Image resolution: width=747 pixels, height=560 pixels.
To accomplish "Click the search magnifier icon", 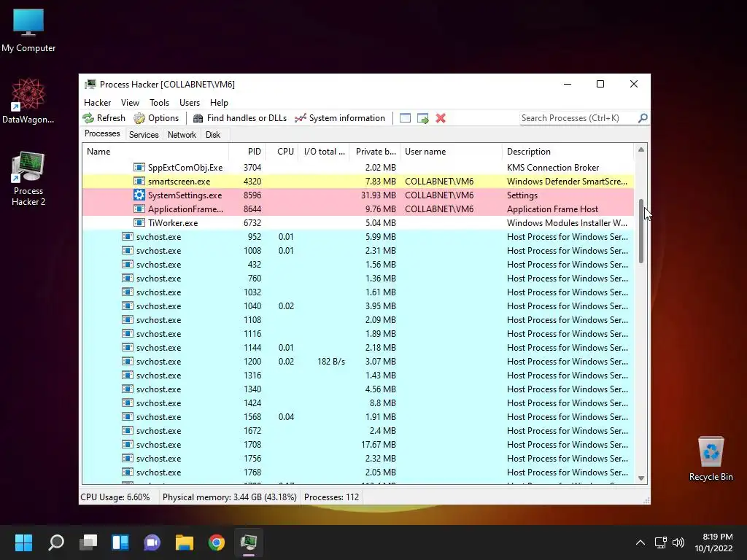I will pyautogui.click(x=643, y=117).
